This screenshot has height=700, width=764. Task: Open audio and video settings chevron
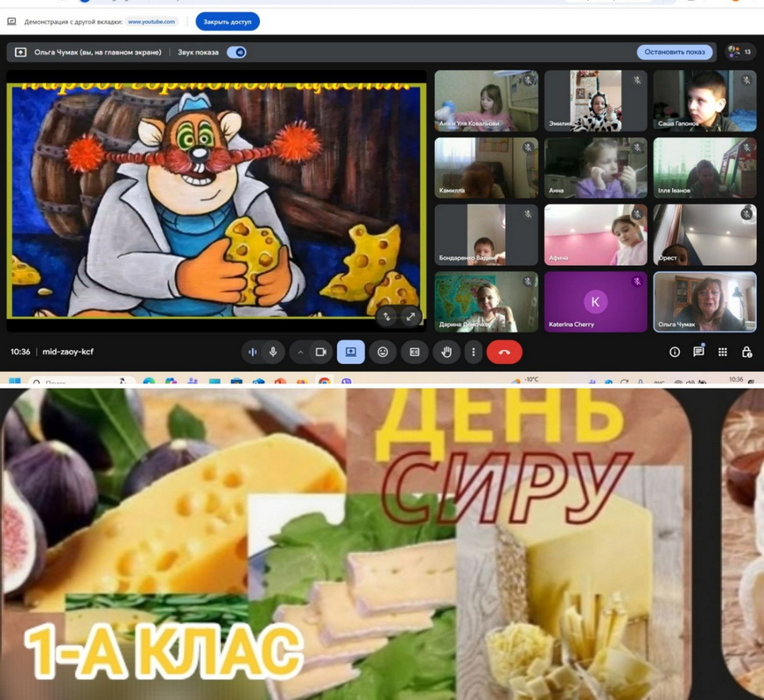click(300, 352)
